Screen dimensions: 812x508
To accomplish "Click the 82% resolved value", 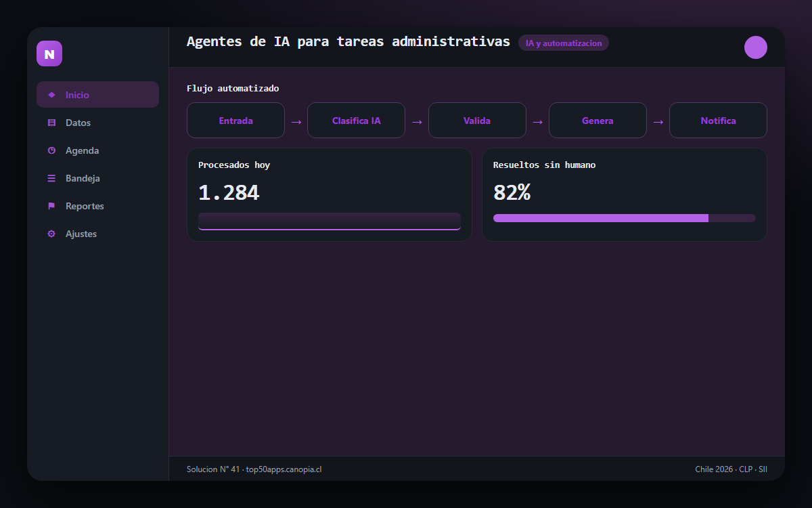I will click(512, 193).
